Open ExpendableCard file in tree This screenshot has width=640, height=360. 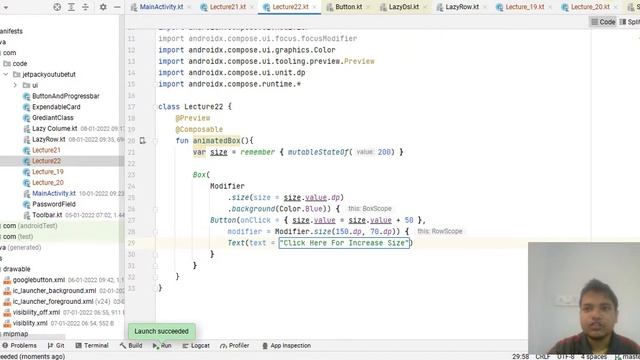coord(56,107)
